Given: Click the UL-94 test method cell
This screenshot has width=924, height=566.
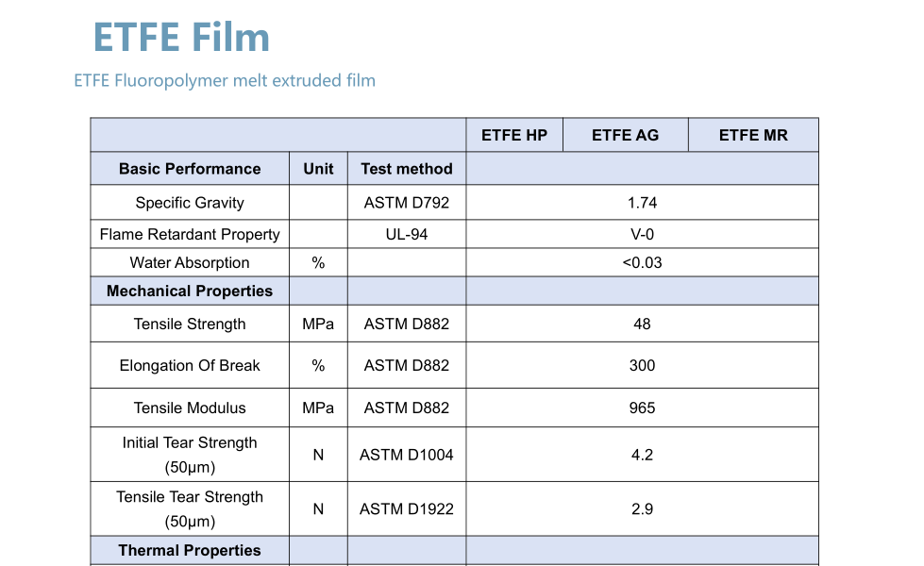Looking at the screenshot, I should [x=407, y=234].
